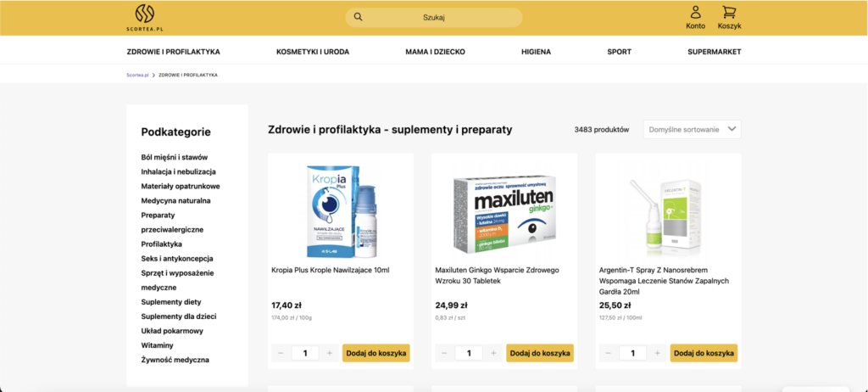
Task: Open the Witaminy subcategory
Action: 157,345
